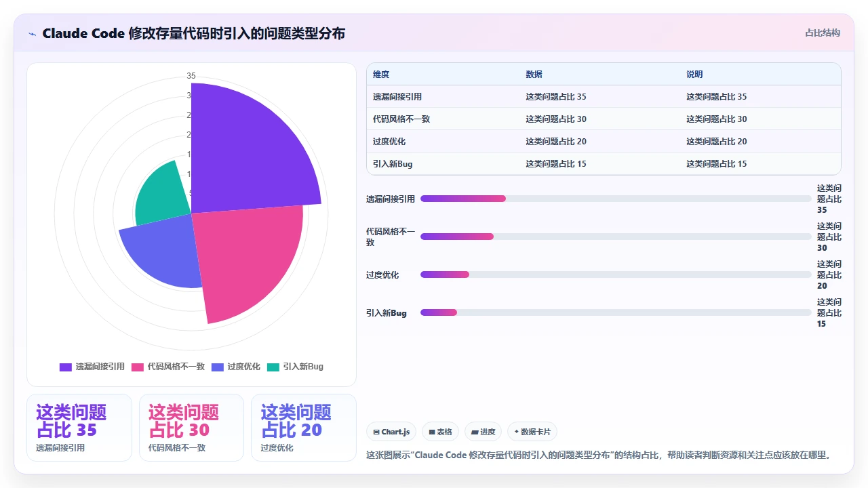The image size is (868, 488).
Task: Toggle the pink 代码风格不一致 legend swatch
Action: 138,367
